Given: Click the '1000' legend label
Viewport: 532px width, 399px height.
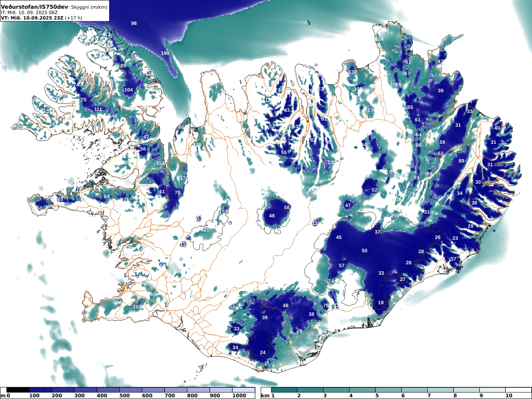Looking at the screenshot, I should pos(239,396).
